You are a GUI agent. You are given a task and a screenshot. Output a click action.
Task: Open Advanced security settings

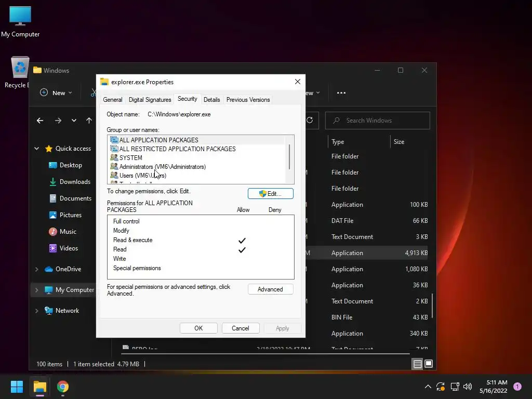[270, 289]
